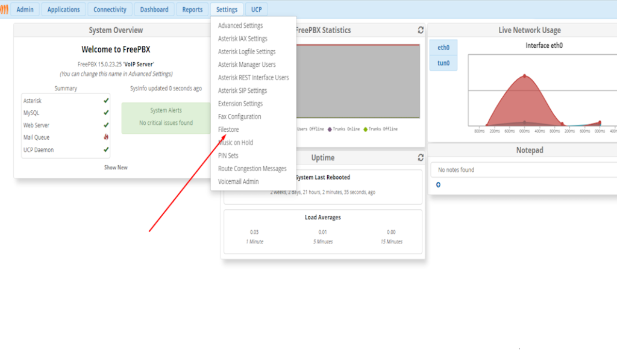Refresh the Uptime panel
Screen dimensions: 617x364
(420, 157)
